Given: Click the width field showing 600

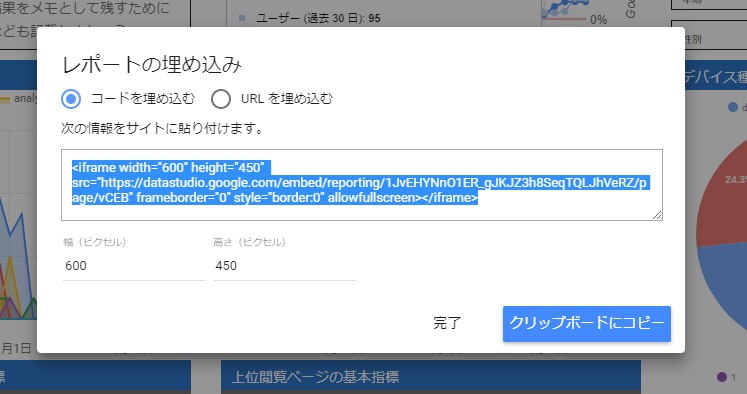Looking at the screenshot, I should [x=134, y=266].
